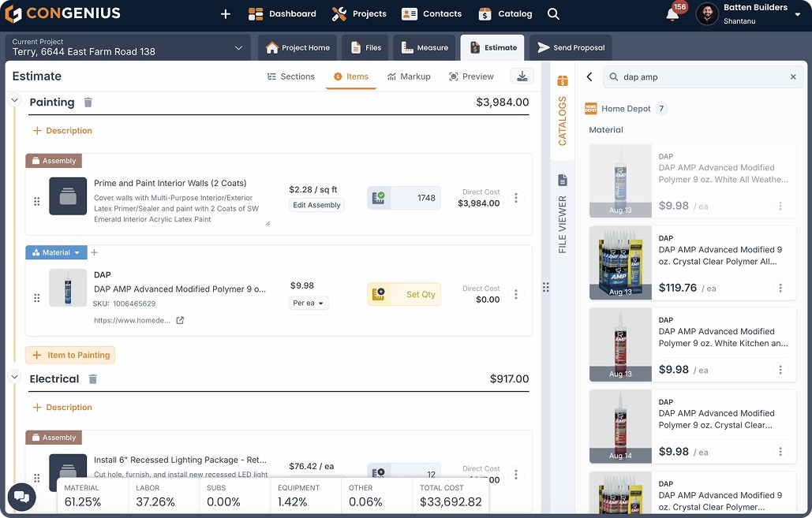Collapse the Electrical section chevron
Image resolution: width=812 pixels, height=518 pixels.
point(14,377)
